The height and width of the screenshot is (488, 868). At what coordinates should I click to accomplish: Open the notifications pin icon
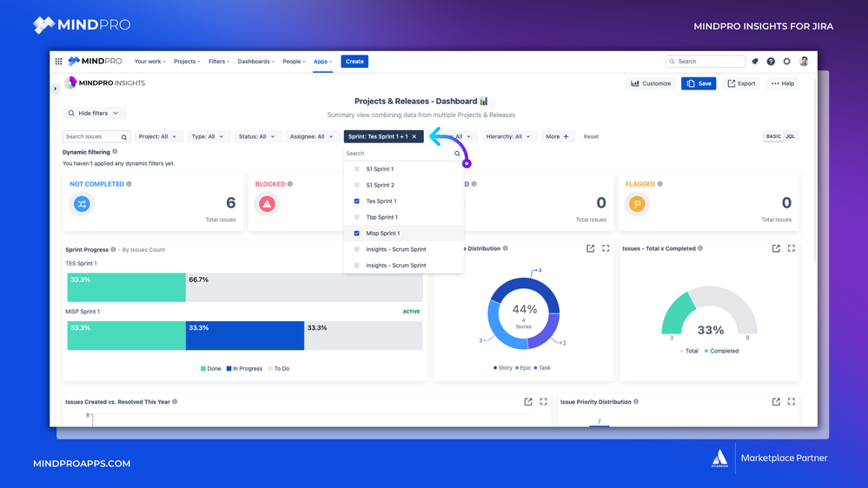[754, 62]
